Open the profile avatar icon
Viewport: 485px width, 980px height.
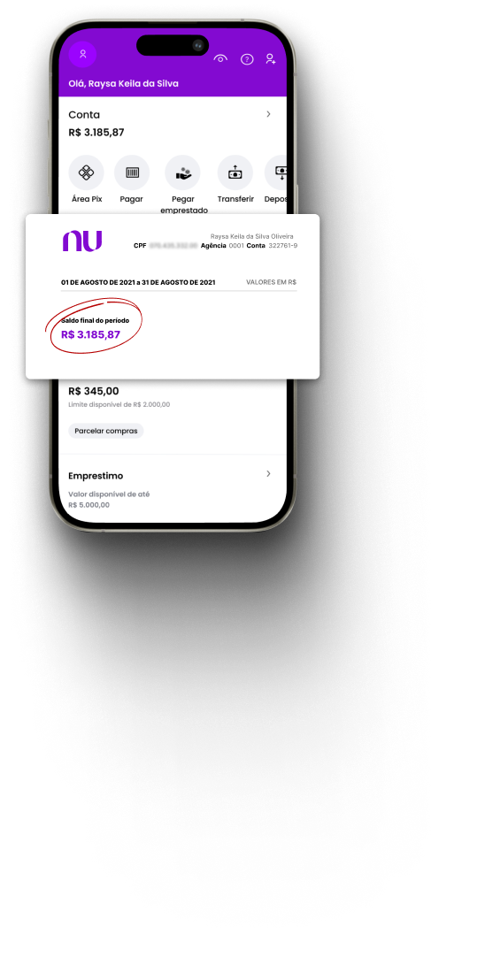(x=82, y=54)
